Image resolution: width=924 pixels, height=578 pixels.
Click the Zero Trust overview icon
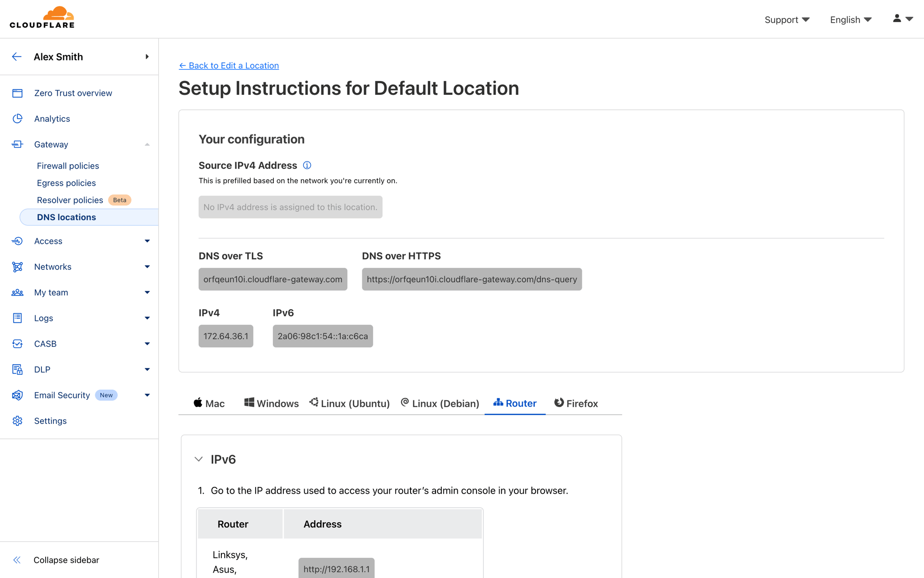tap(17, 93)
